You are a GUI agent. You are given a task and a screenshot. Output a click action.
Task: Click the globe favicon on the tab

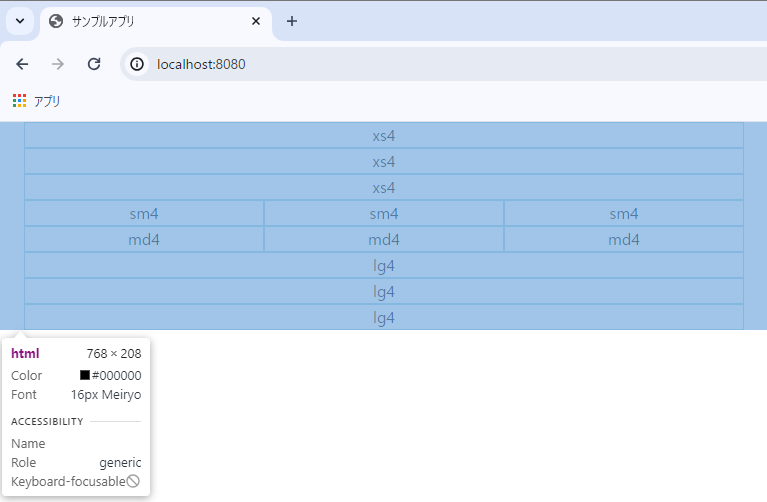tap(56, 21)
